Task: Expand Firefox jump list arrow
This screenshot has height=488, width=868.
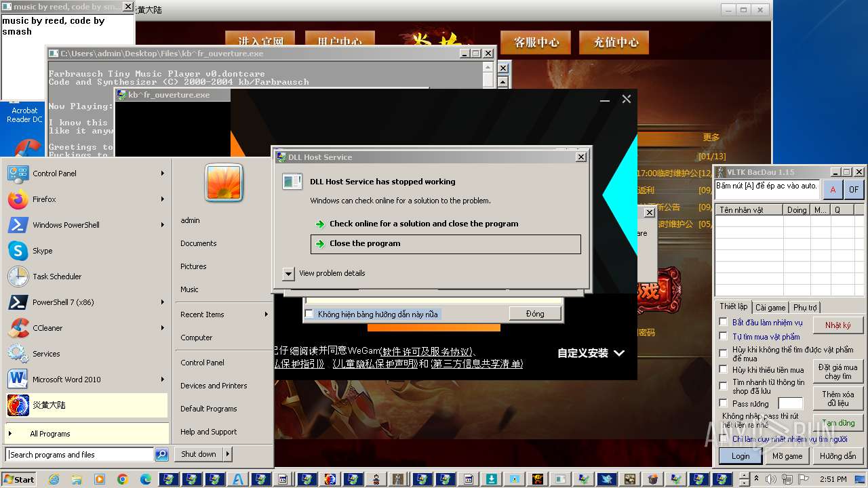Action: point(163,199)
